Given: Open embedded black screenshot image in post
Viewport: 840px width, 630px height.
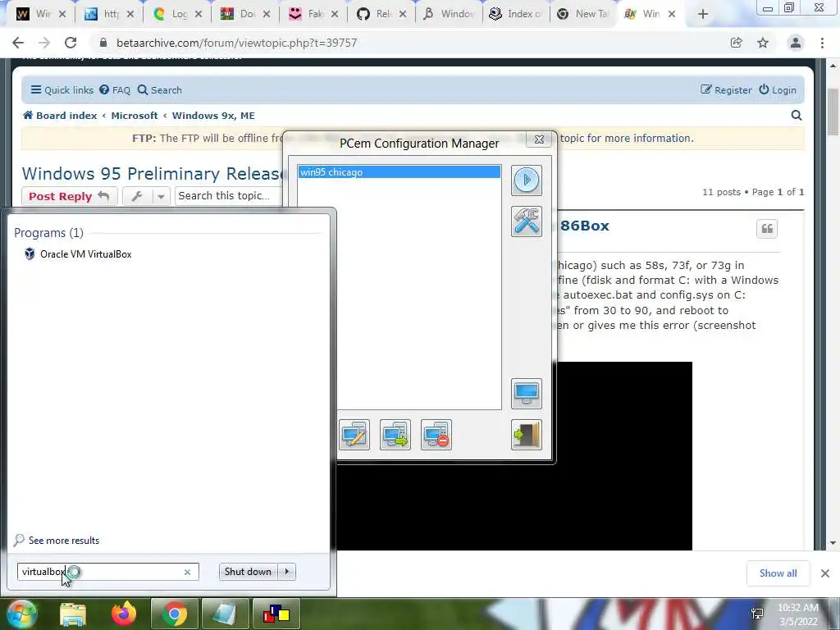Looking at the screenshot, I should 624,456.
